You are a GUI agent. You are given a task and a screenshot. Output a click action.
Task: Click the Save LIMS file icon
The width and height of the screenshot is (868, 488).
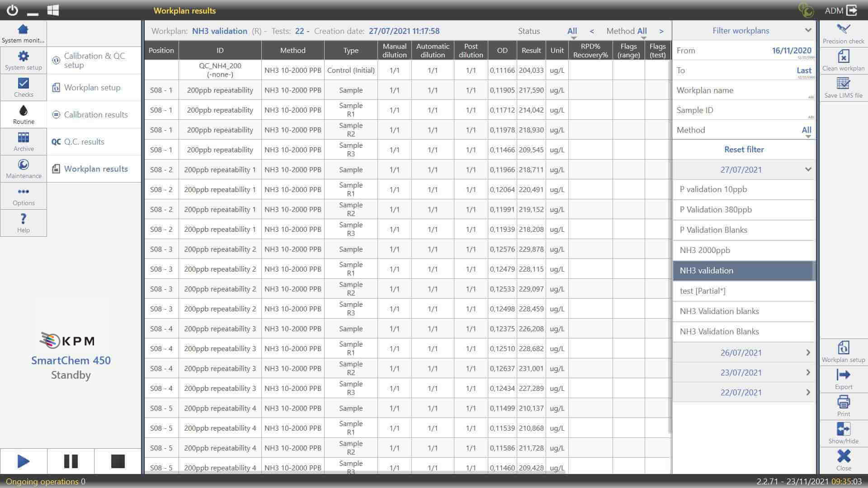click(843, 84)
